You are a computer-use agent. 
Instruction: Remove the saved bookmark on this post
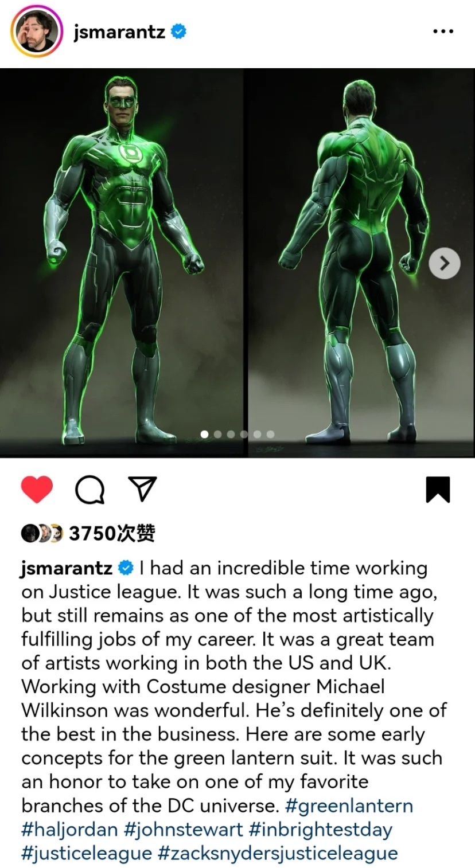pos(438,490)
